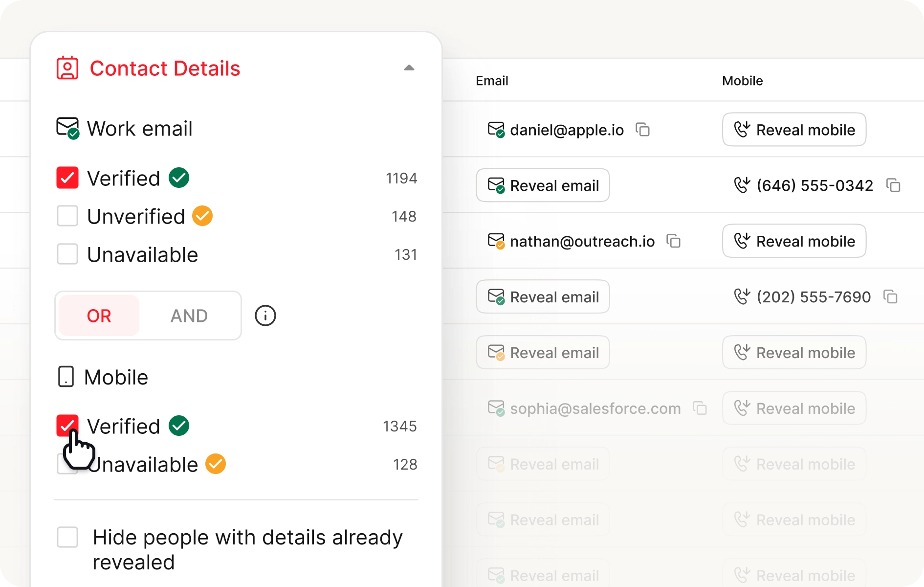Viewport: 924px width, 587px height.
Task: Select the AND operator option
Action: 189,316
